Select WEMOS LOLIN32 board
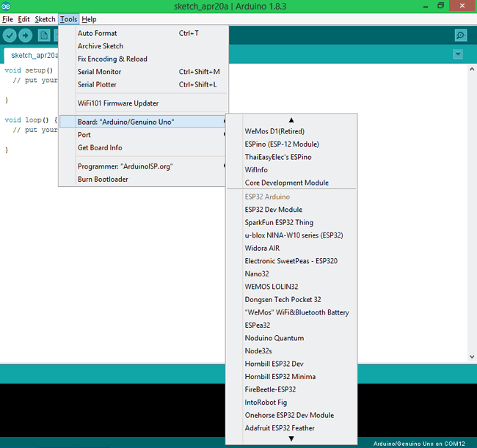The width and height of the screenshot is (477, 448). coord(291,287)
